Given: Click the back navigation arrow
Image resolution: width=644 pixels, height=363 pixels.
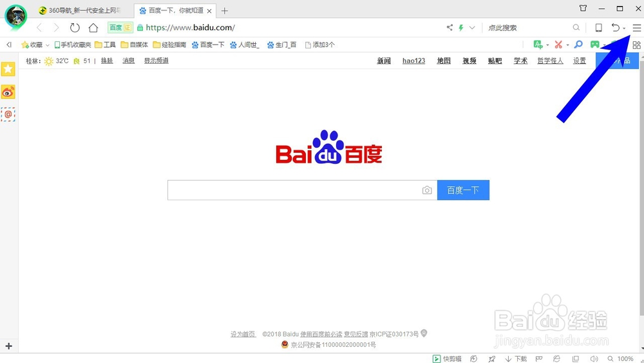Looking at the screenshot, I should click(39, 28).
